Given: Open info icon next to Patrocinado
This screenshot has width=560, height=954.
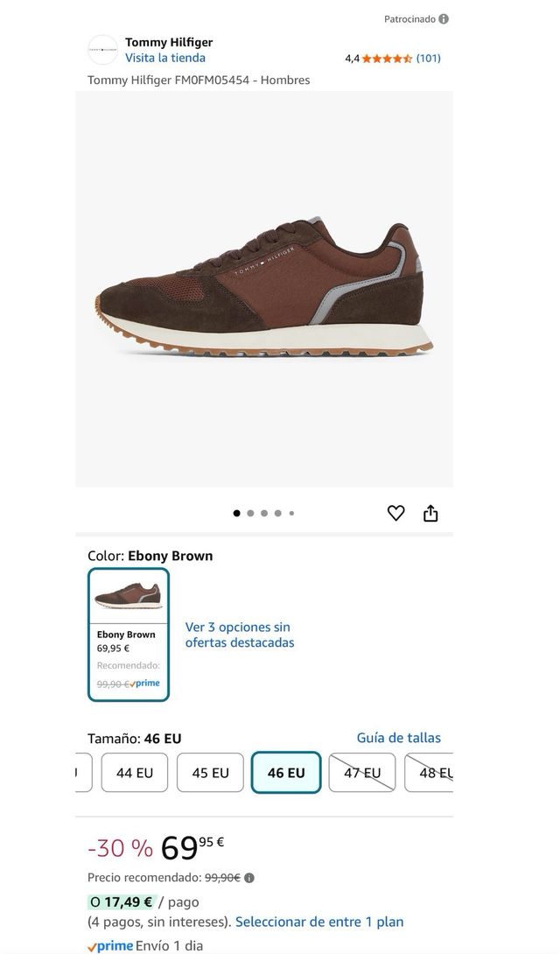Looking at the screenshot, I should (x=444, y=19).
